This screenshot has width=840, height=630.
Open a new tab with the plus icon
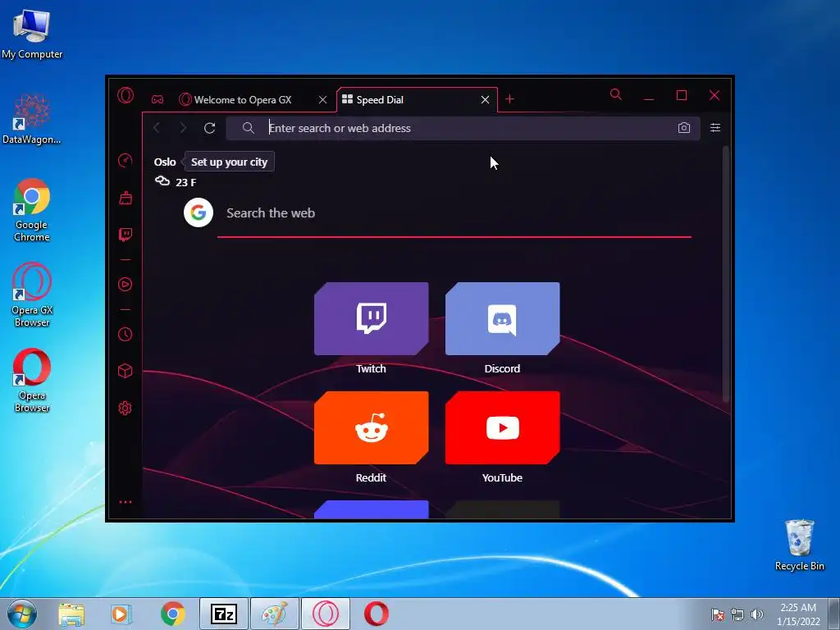click(x=509, y=99)
